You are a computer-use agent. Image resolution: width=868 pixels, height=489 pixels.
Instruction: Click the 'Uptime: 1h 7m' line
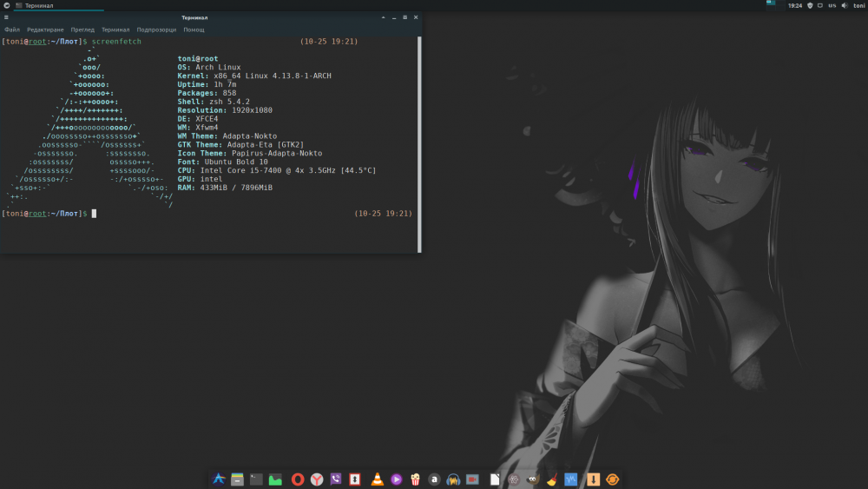(x=207, y=85)
